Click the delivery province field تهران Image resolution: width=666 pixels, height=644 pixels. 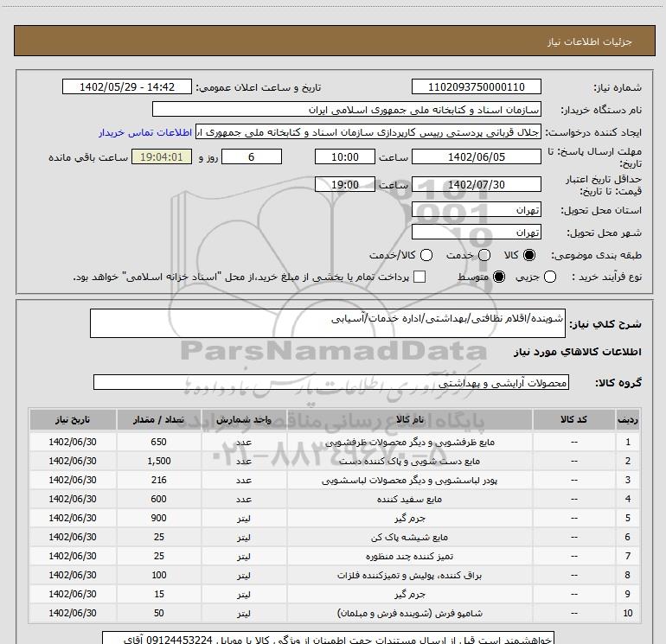[x=476, y=210]
